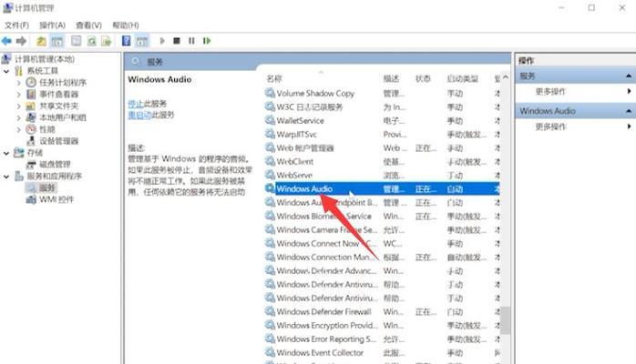
Task: Go back with the blue left arrow
Action: [x=6, y=41]
